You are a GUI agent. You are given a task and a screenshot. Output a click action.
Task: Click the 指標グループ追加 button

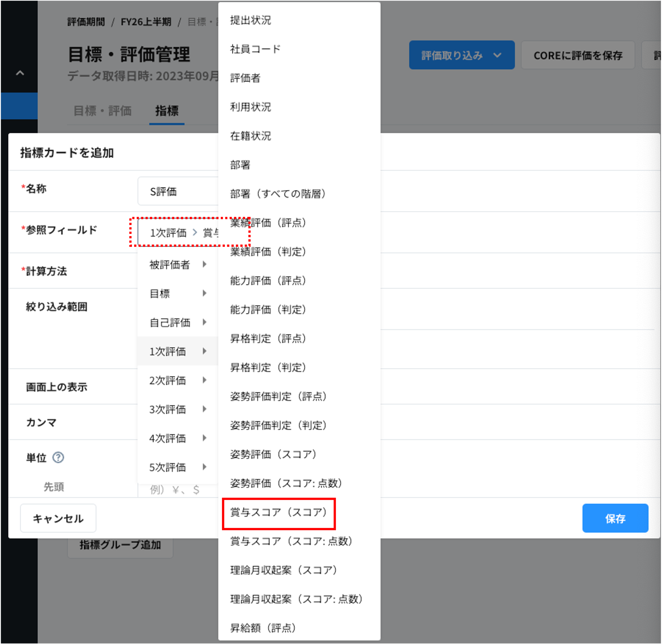point(120,547)
